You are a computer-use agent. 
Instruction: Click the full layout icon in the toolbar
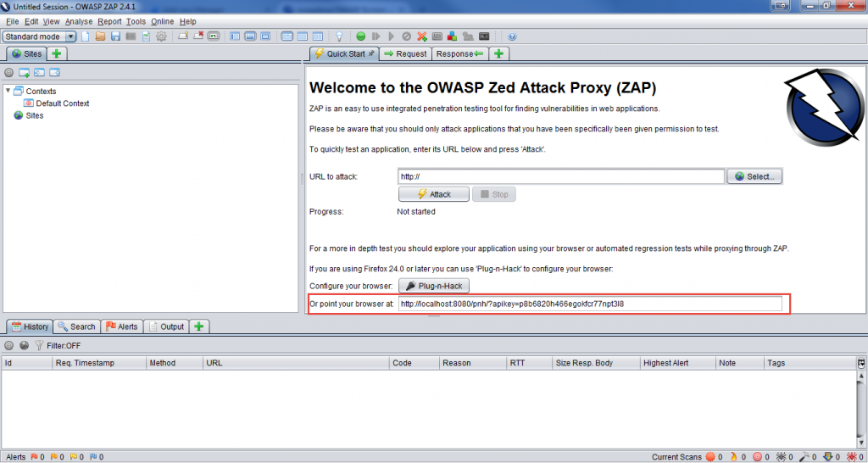(265, 36)
